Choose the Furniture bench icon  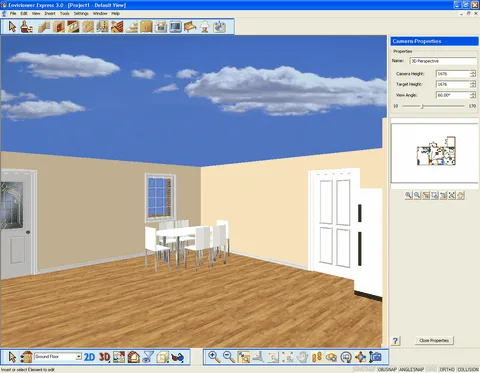(x=190, y=27)
